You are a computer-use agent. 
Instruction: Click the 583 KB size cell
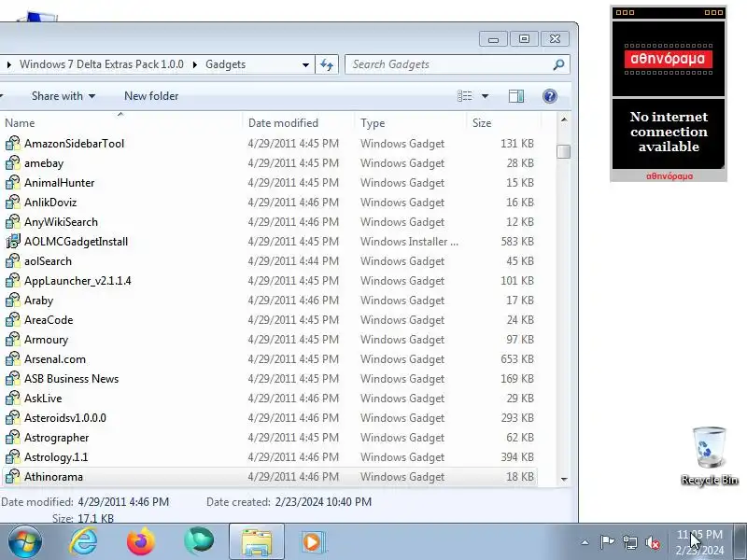point(517,242)
